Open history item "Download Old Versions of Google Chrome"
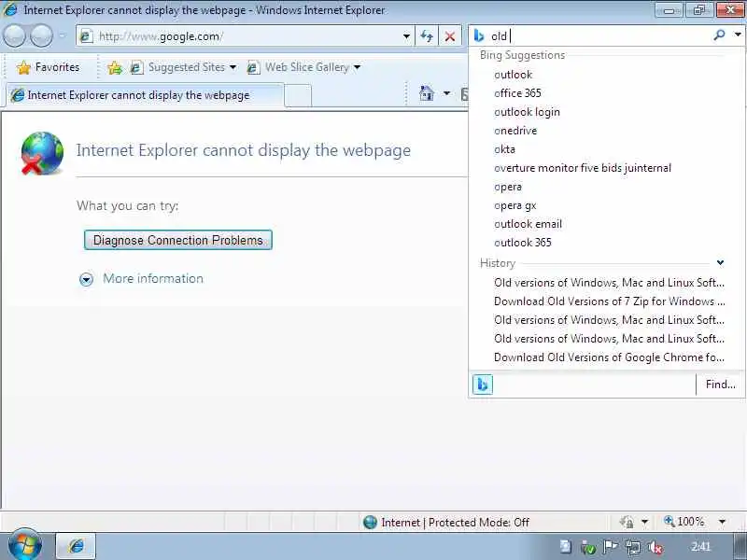Viewport: 747px width, 560px height. pos(610,357)
